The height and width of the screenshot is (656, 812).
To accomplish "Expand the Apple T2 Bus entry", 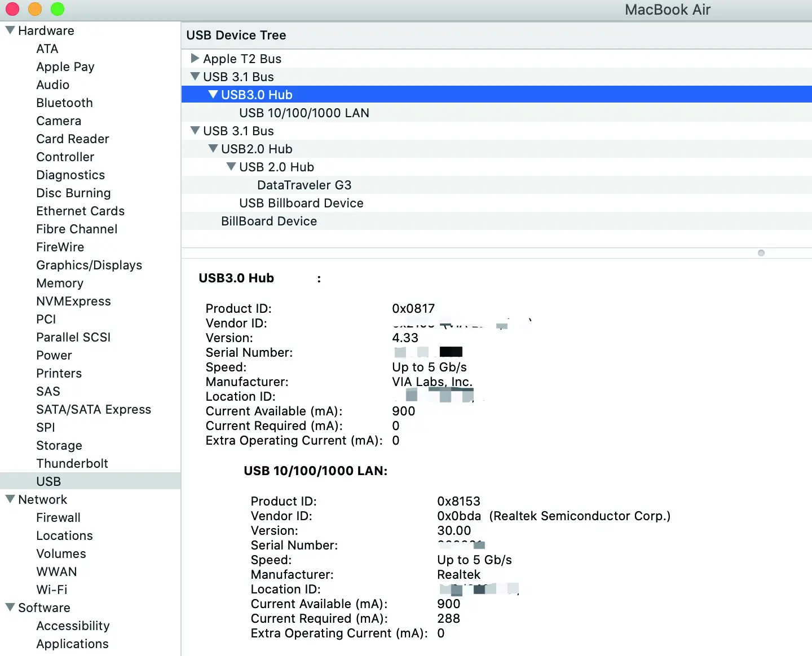I will click(195, 59).
